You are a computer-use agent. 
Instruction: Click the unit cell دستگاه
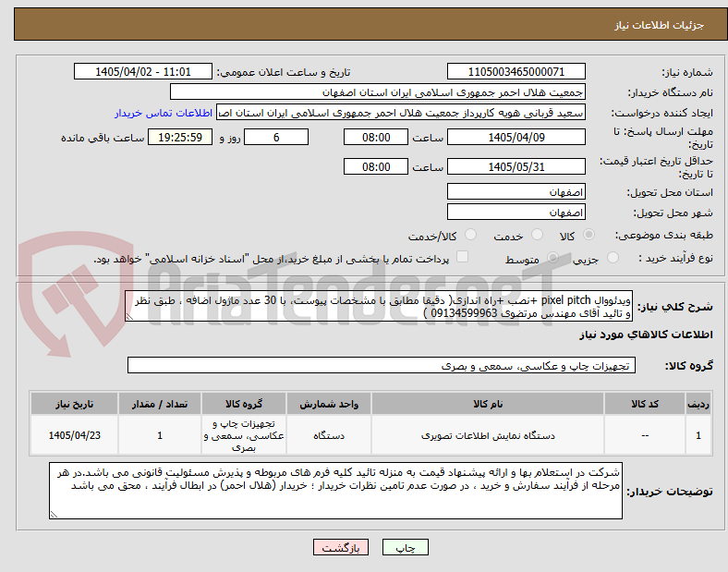tap(329, 435)
